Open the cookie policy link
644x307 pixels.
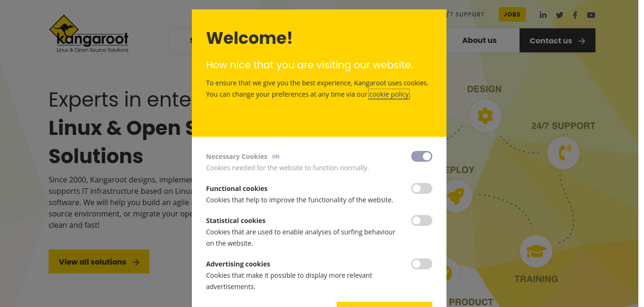[389, 94]
